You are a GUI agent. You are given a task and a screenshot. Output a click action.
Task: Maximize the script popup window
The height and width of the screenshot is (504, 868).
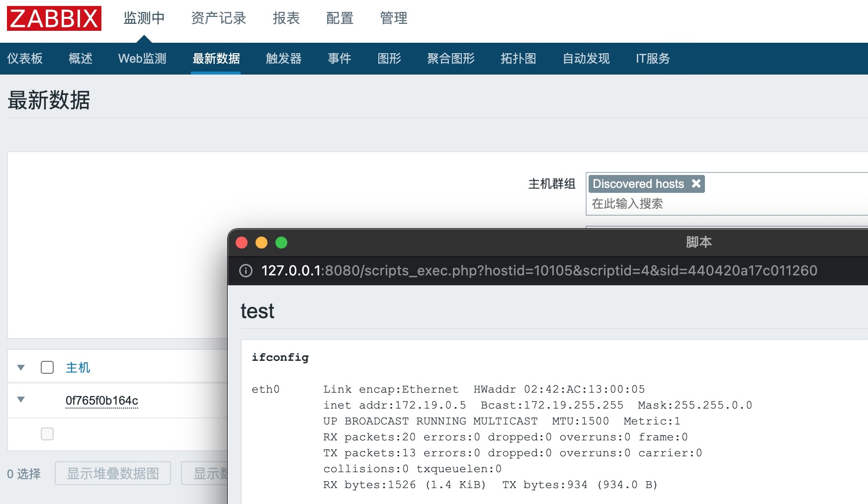click(x=281, y=243)
